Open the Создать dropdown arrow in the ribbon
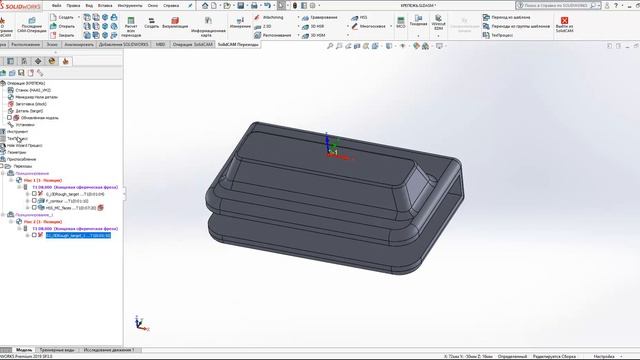The image size is (640, 360). click(79, 17)
